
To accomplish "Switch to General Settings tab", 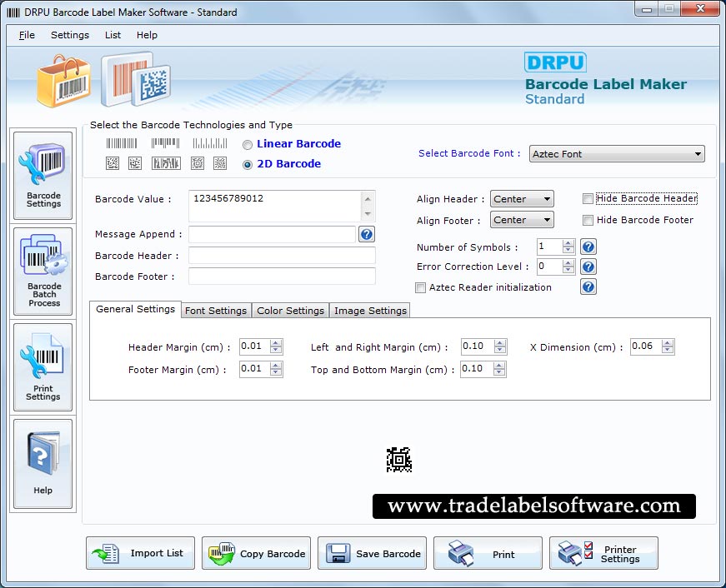I will tap(135, 309).
